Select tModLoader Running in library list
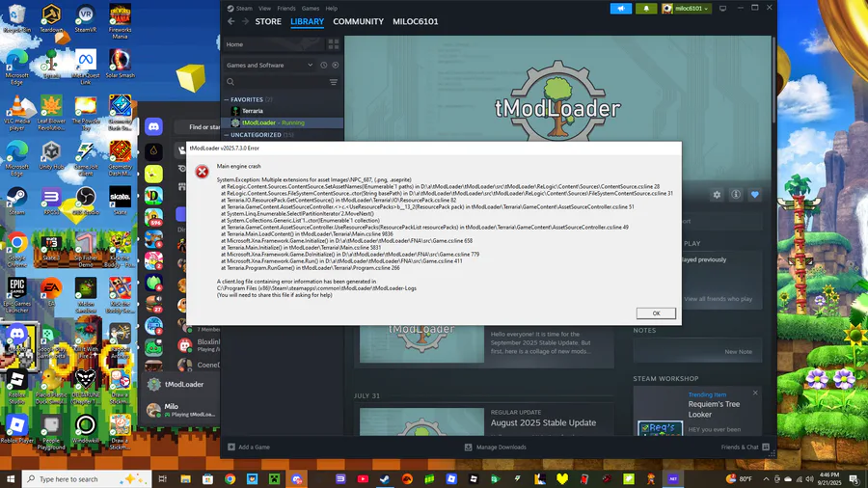This screenshot has width=868, height=488. pyautogui.click(x=283, y=122)
